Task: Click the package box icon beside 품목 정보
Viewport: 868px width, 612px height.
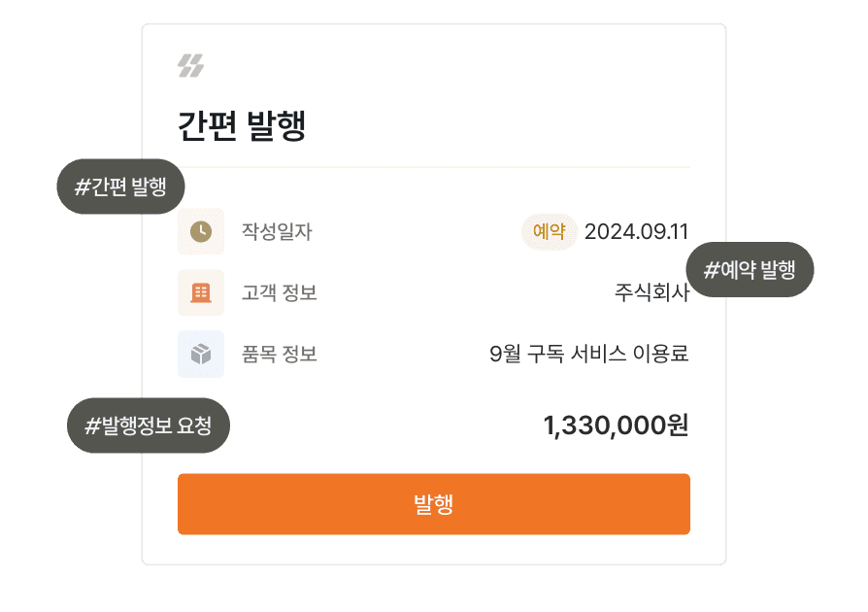Action: pyautogui.click(x=200, y=355)
